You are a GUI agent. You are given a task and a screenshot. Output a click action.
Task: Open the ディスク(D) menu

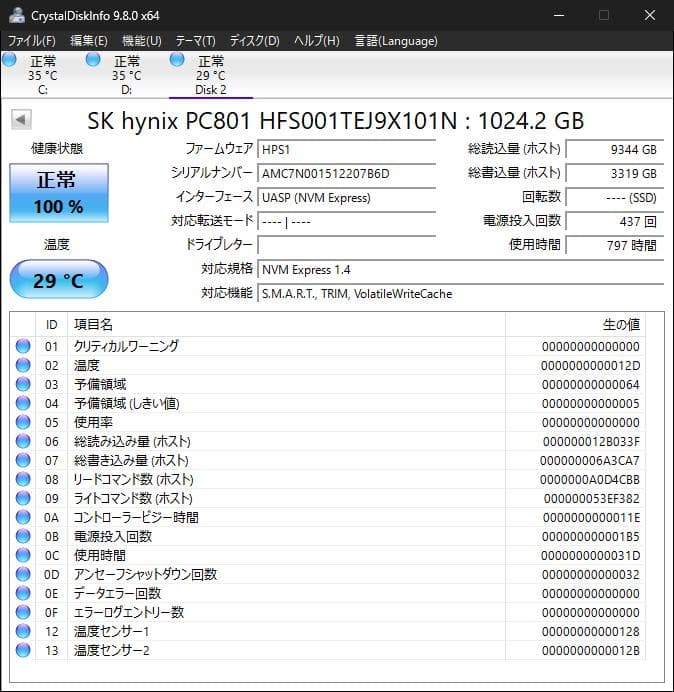pos(254,41)
